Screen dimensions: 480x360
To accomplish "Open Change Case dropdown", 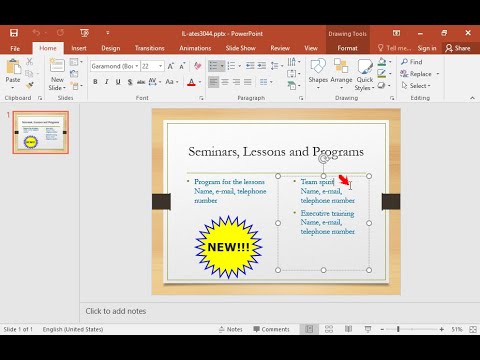I will [x=172, y=82].
